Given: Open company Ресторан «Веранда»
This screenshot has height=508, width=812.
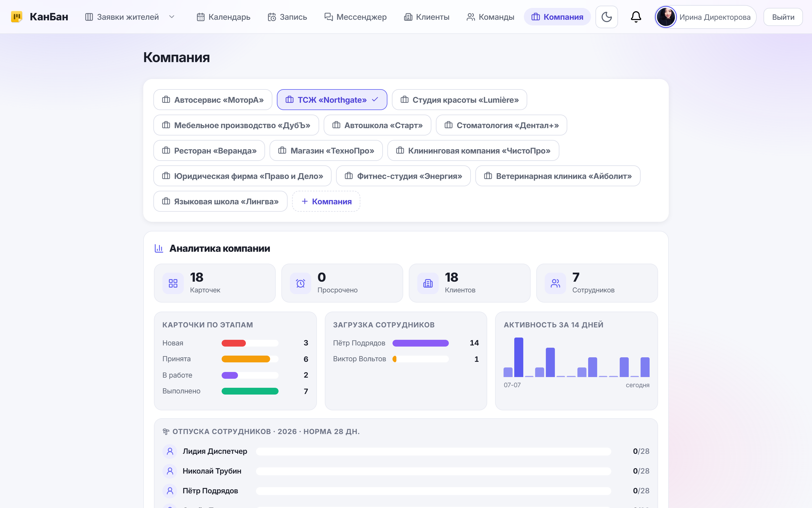Looking at the screenshot, I should tap(209, 150).
